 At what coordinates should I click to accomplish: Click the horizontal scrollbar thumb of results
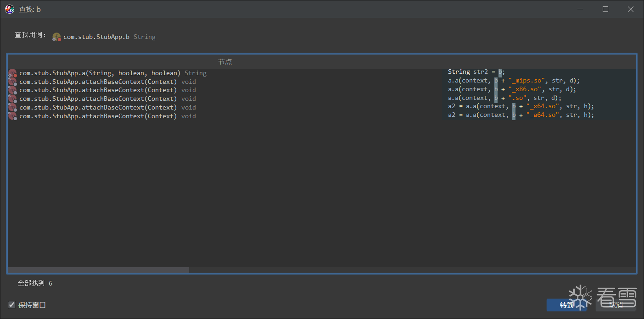coord(98,270)
